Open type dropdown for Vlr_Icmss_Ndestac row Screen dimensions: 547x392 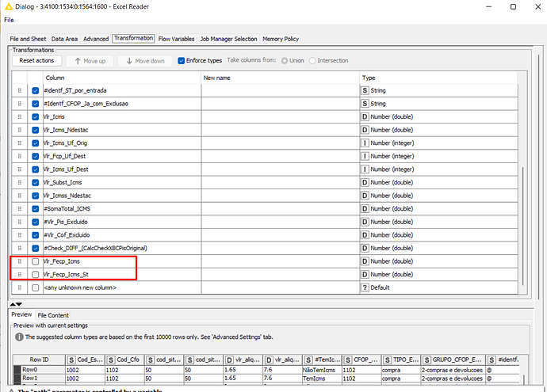[x=438, y=196]
